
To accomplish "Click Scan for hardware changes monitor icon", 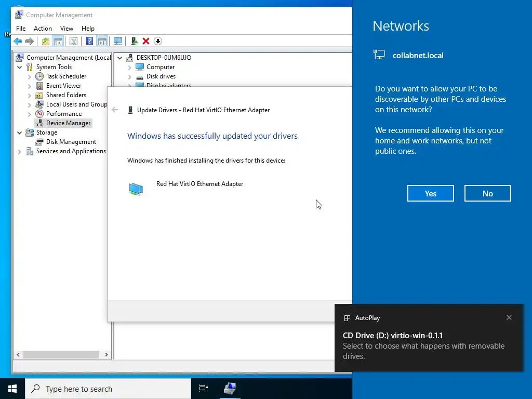I will (x=118, y=42).
